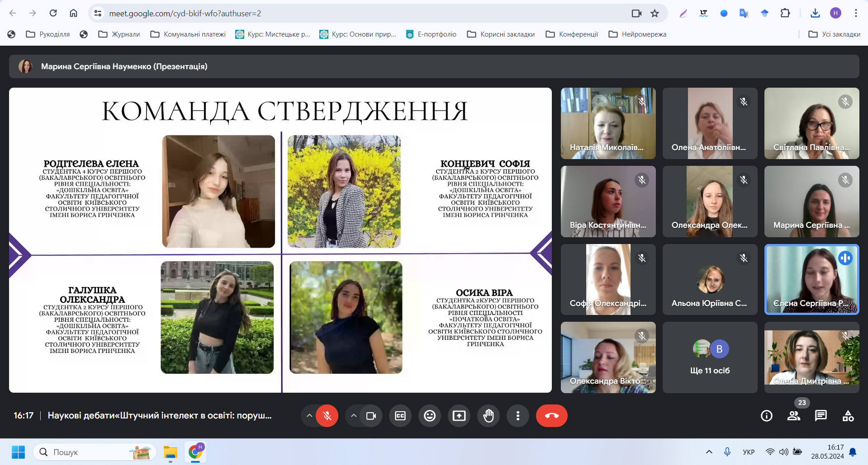Screen dimensions: 868x465
Task: Select Єлена Сергіївна's speaking video tile
Action: [811, 279]
